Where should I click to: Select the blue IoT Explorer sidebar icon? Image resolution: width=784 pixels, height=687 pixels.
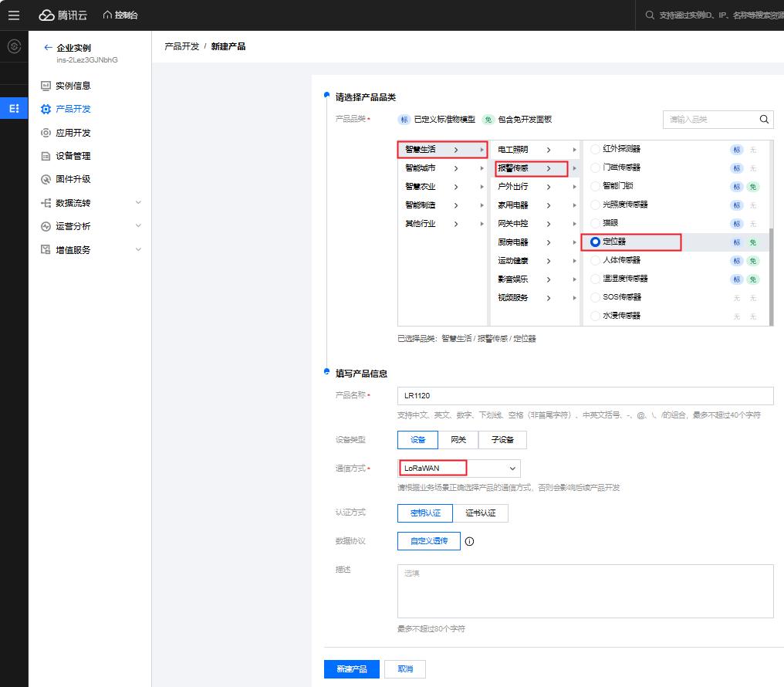click(14, 109)
